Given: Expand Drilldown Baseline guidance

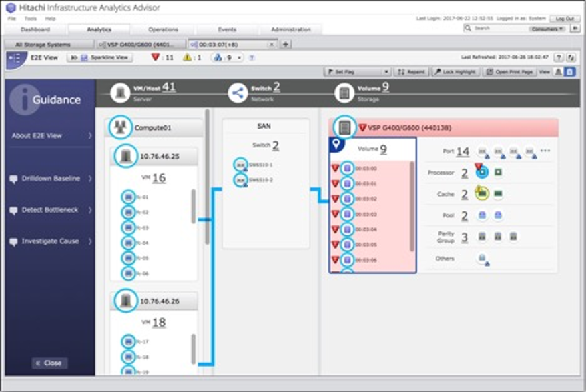Looking at the screenshot, I should tap(51, 179).
